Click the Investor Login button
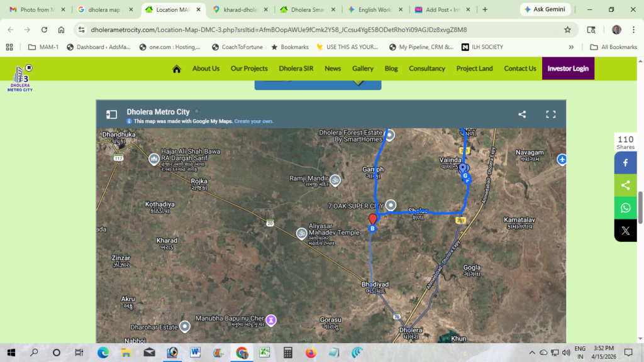Screen dimensions: 644x362 (x=568, y=69)
